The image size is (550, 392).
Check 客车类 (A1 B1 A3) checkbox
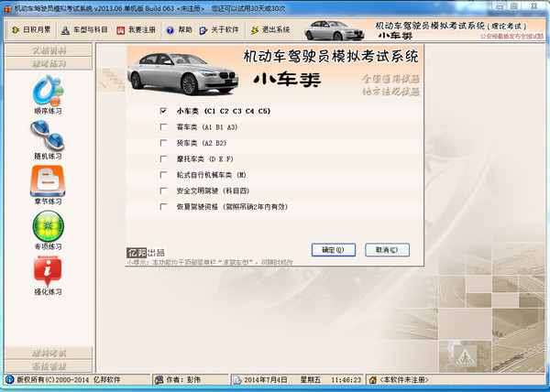[163, 128]
